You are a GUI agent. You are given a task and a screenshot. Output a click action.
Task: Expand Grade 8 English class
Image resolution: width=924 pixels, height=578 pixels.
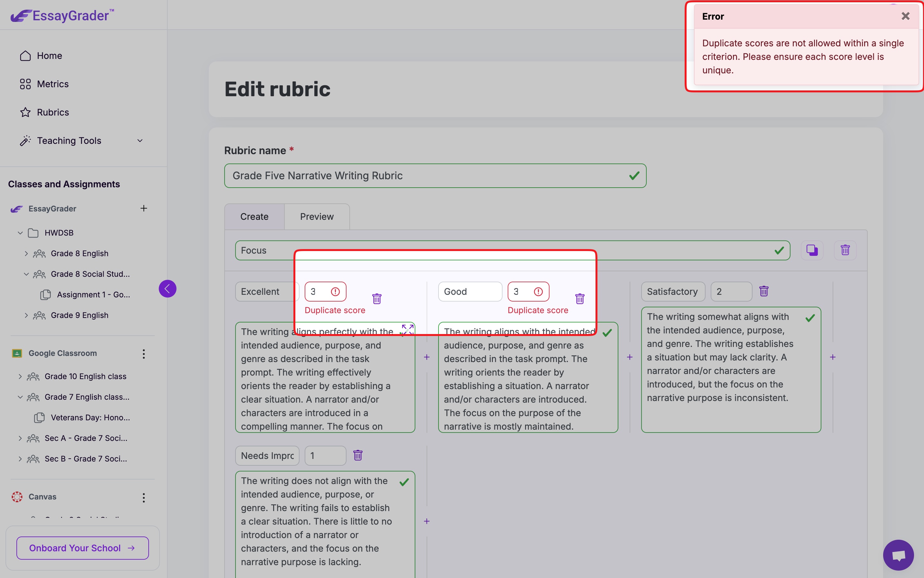click(x=26, y=254)
